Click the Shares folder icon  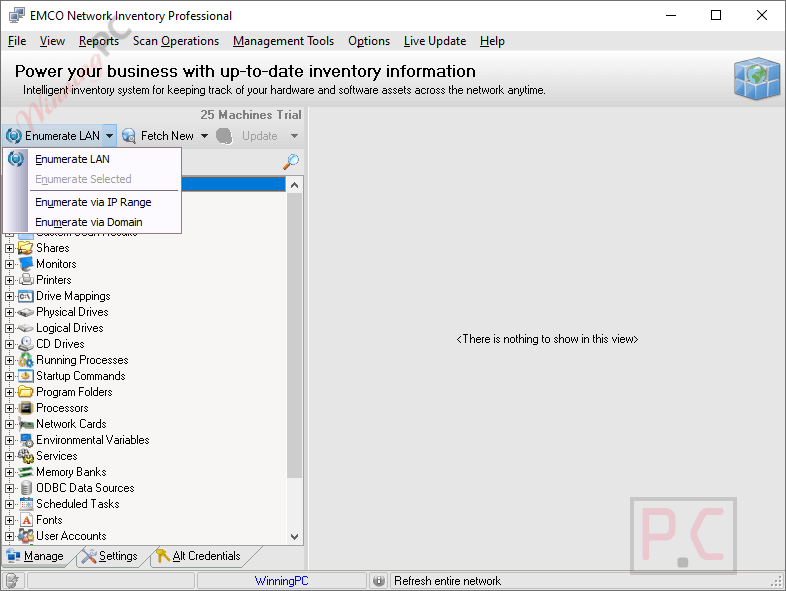tap(26, 248)
